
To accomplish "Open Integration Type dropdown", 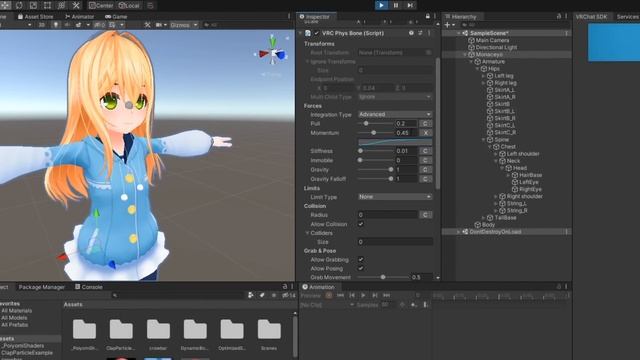I will point(395,114).
